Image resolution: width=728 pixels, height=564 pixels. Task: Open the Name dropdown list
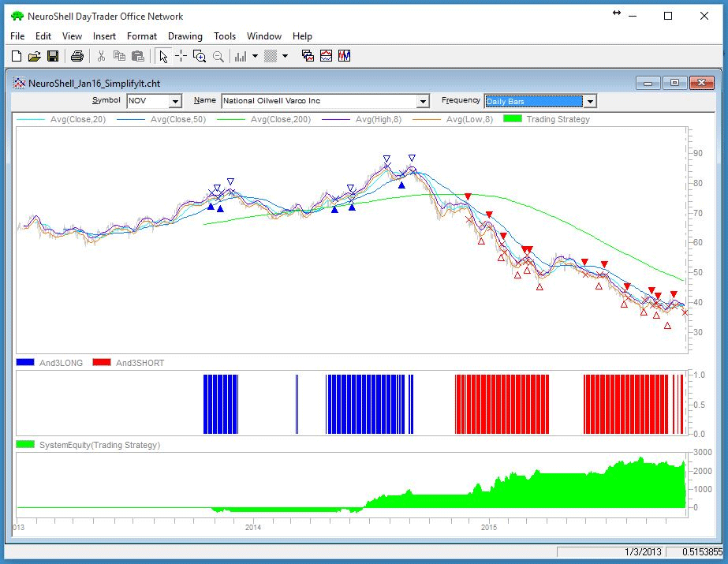coord(423,101)
